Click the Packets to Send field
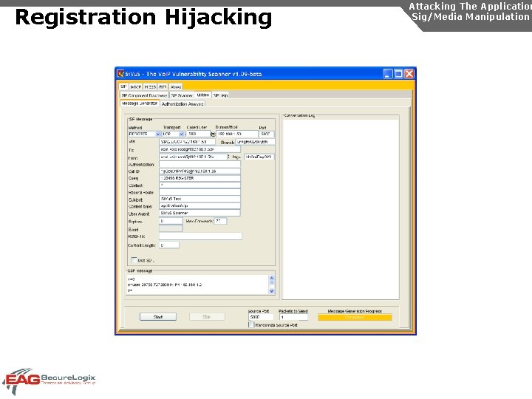The width and height of the screenshot is (532, 399). tap(293, 317)
